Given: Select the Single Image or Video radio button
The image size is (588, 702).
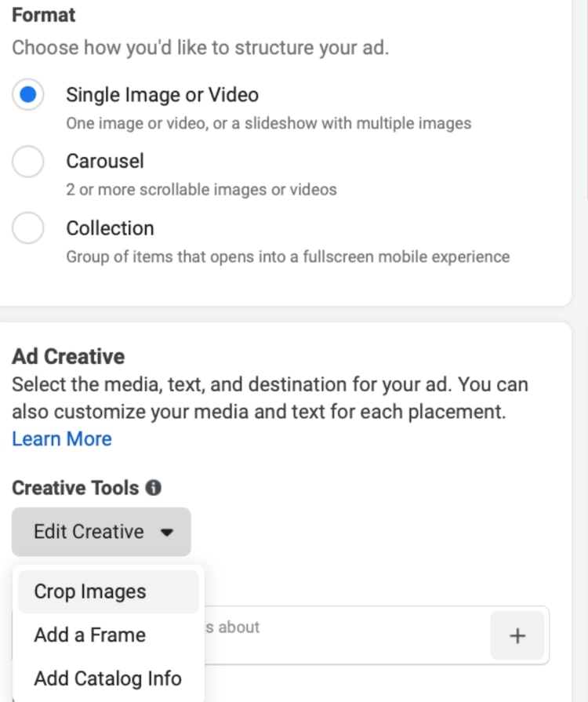Looking at the screenshot, I should pyautogui.click(x=27, y=94).
